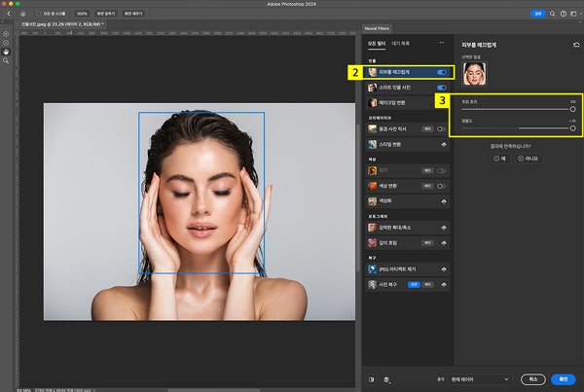
Task: Click the reset arrow icon in filter panel
Action: 576,44
